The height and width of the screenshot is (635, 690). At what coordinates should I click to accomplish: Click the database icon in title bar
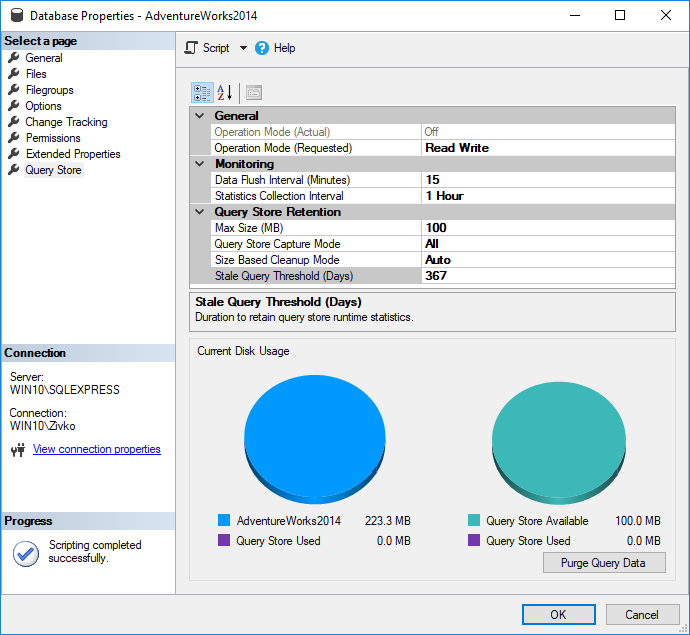pyautogui.click(x=15, y=16)
